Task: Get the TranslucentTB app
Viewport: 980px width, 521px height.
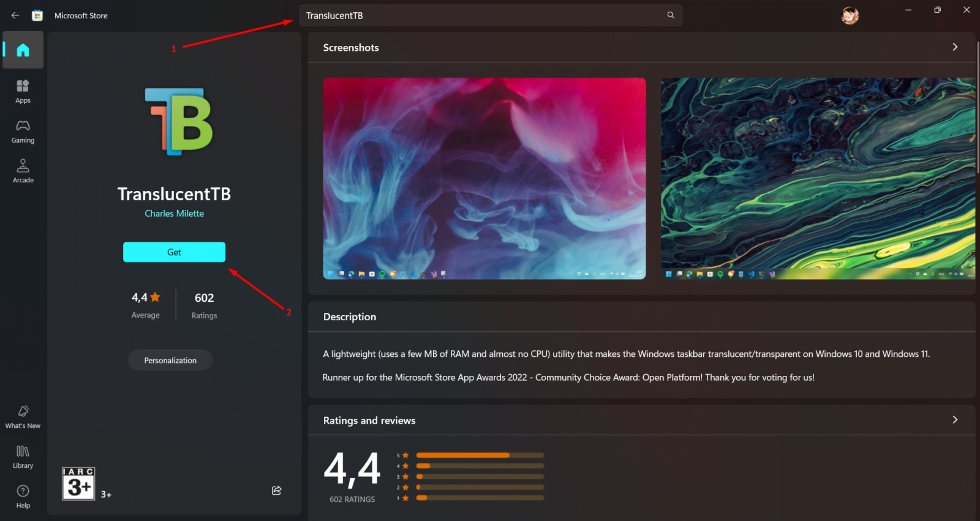Action: click(x=174, y=252)
